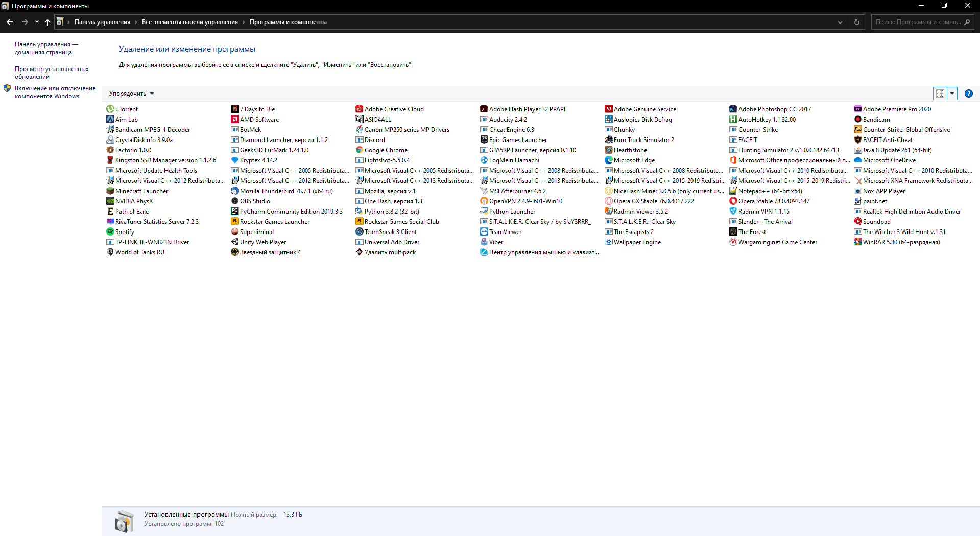Click the Minecraft Launcher icon

coord(110,191)
